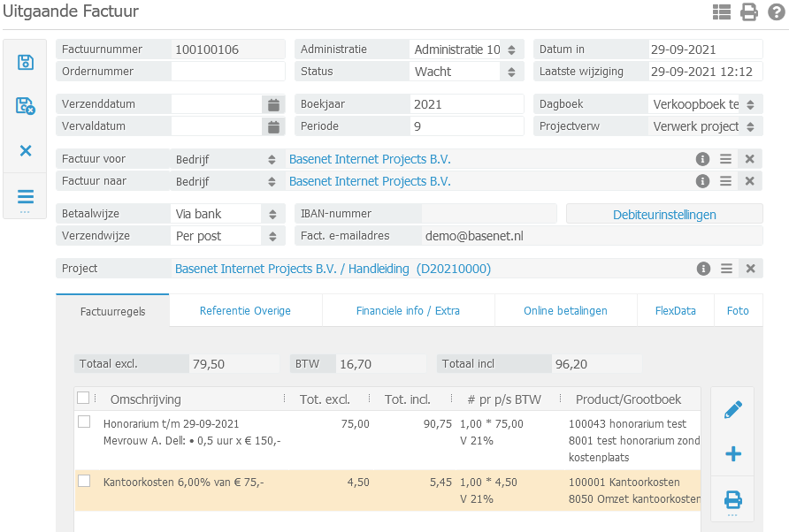789x532 pixels.
Task: Open the list view icon at top right
Action: coord(722,11)
